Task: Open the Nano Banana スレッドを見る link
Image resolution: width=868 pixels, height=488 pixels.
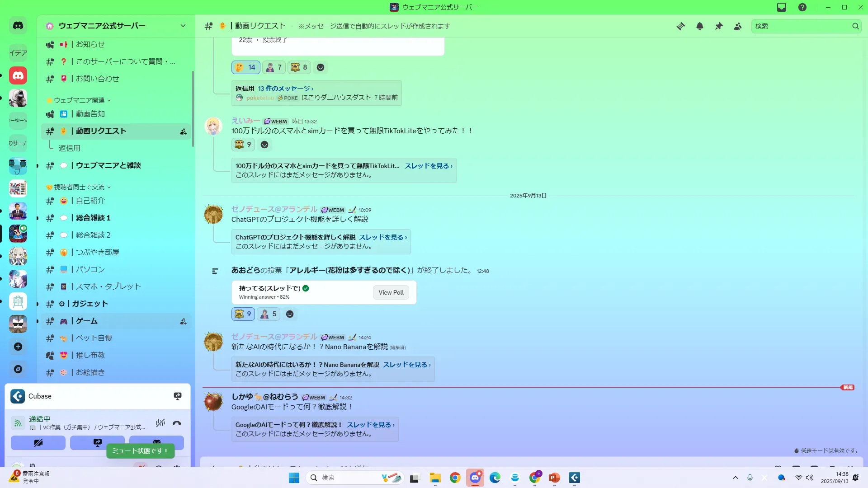Action: click(406, 365)
